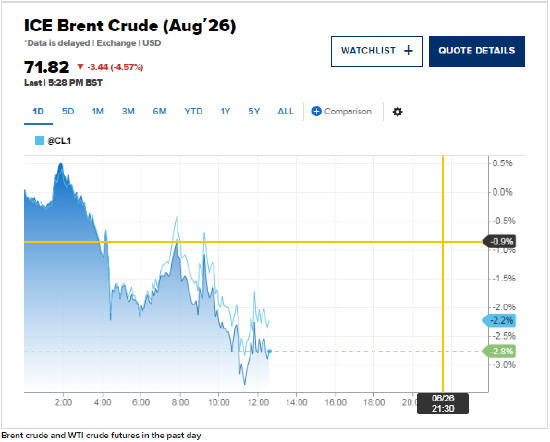Click the plus icon on Watchlist button
550x442 pixels.
tap(408, 51)
